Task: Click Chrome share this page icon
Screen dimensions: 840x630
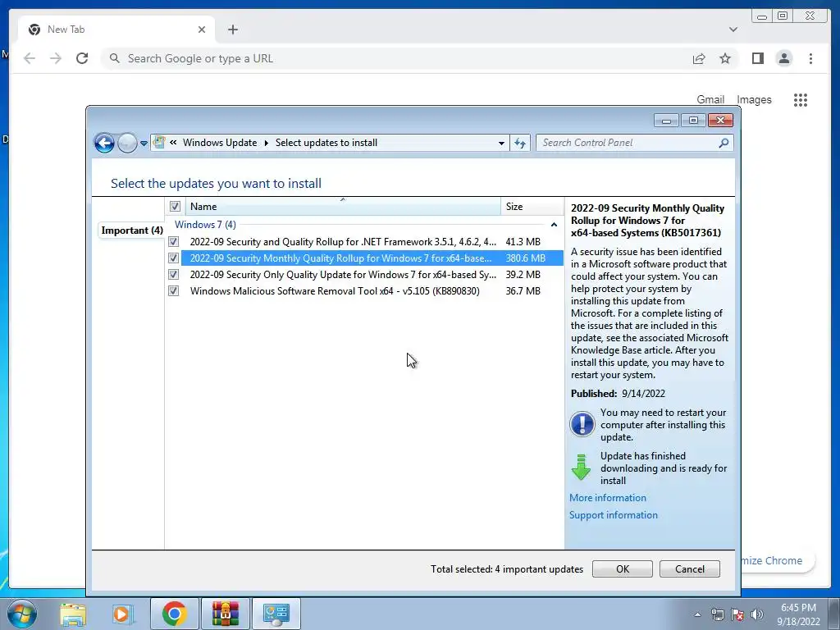Action: click(x=699, y=58)
